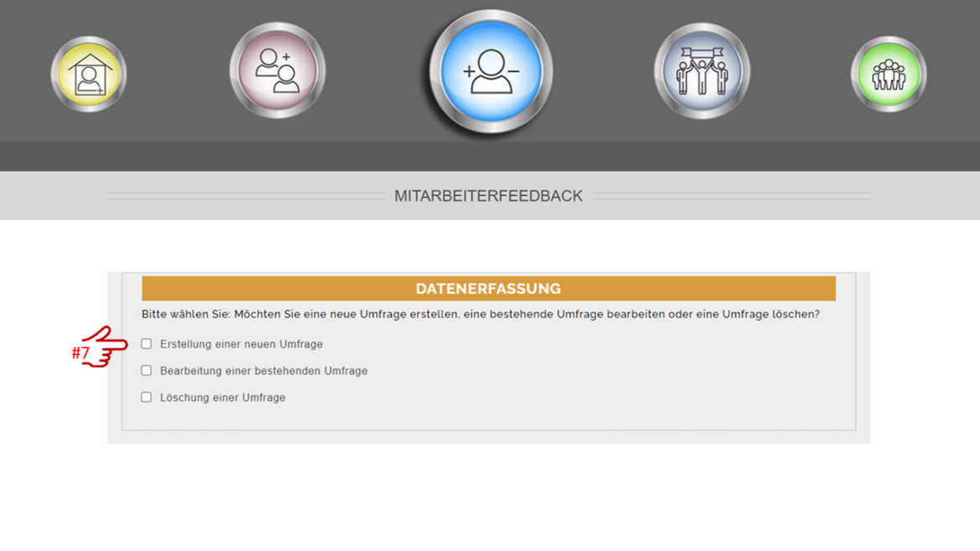Click the green group of people icon
Image resolution: width=980 pixels, height=551 pixels.
tap(888, 75)
